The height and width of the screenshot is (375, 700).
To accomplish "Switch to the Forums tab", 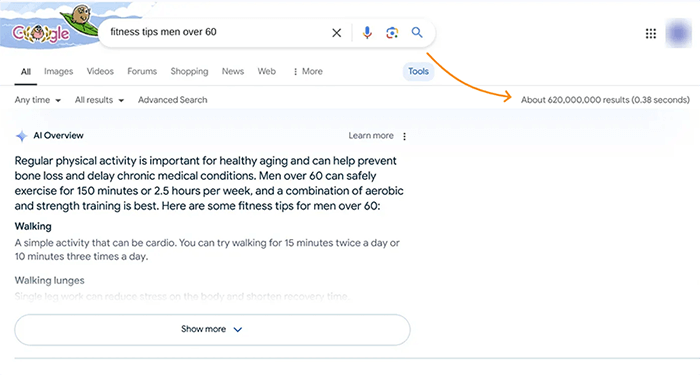I will click(x=142, y=71).
